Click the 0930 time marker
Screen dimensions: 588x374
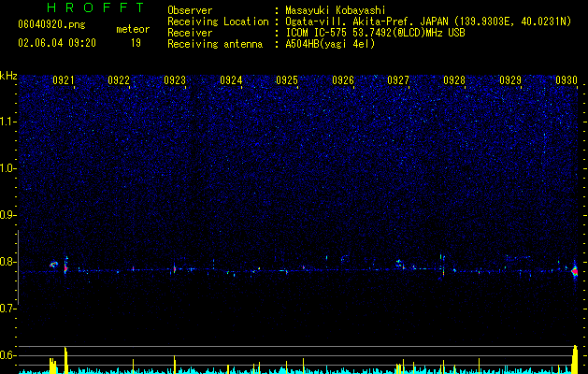click(566, 80)
